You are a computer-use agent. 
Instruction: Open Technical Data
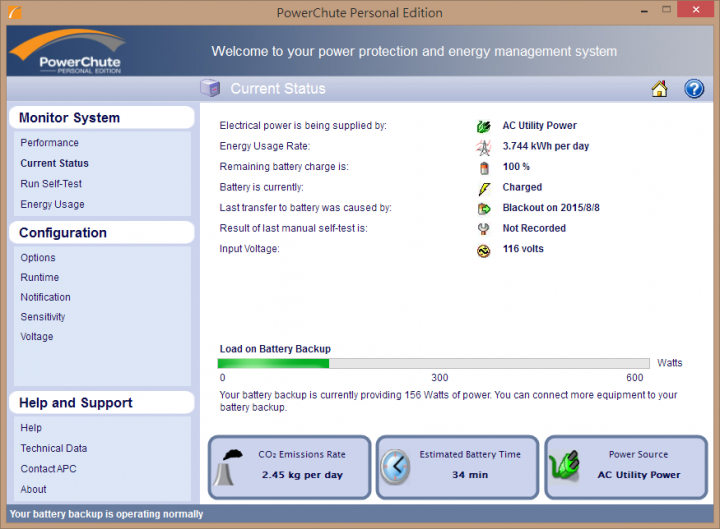(x=54, y=448)
